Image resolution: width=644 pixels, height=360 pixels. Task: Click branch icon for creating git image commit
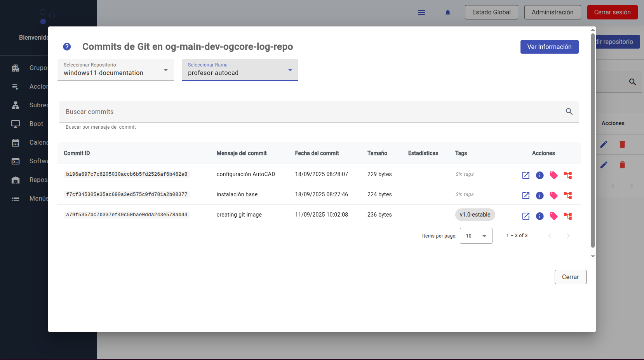pyautogui.click(x=567, y=216)
